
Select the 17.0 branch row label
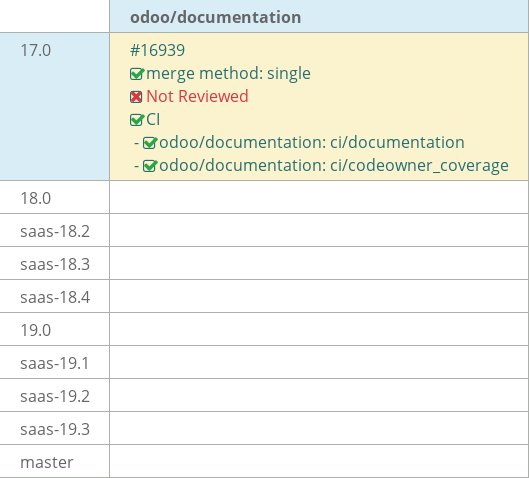pyautogui.click(x=36, y=51)
